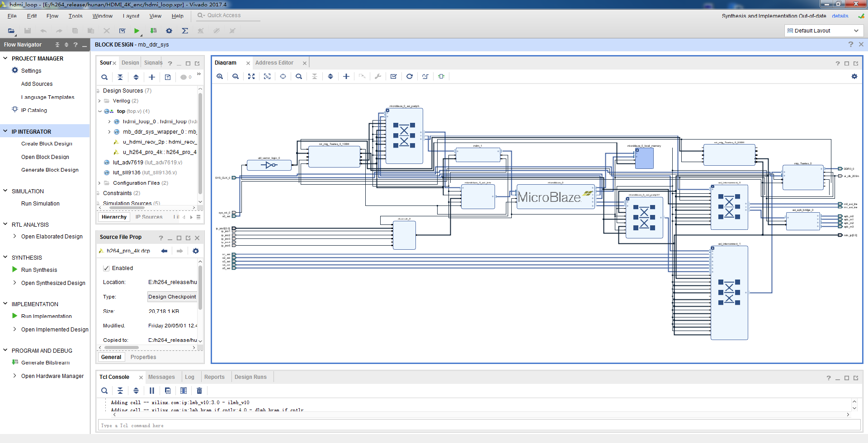Click the Zoom In icon in Diagram toolbar
This screenshot has width=868, height=443.
click(220, 76)
